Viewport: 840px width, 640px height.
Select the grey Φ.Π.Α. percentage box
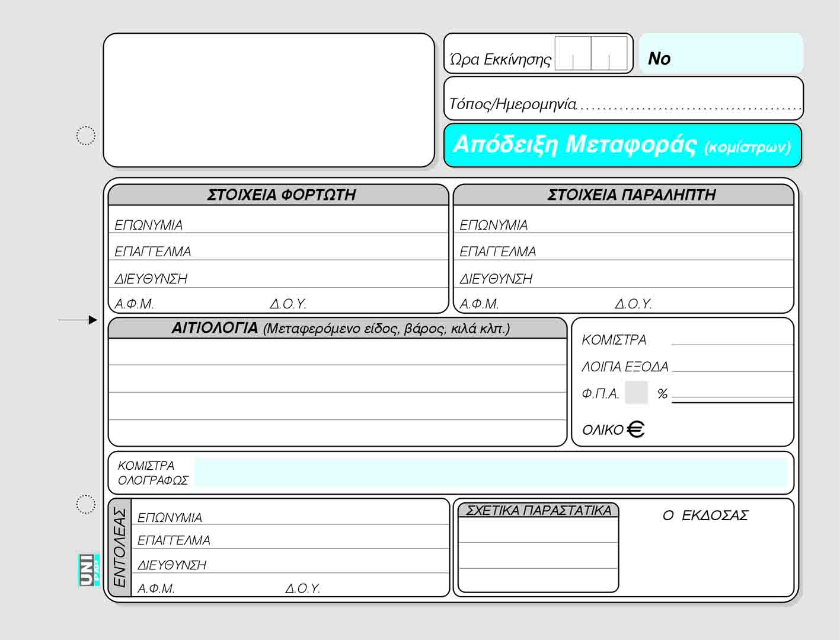tap(637, 393)
